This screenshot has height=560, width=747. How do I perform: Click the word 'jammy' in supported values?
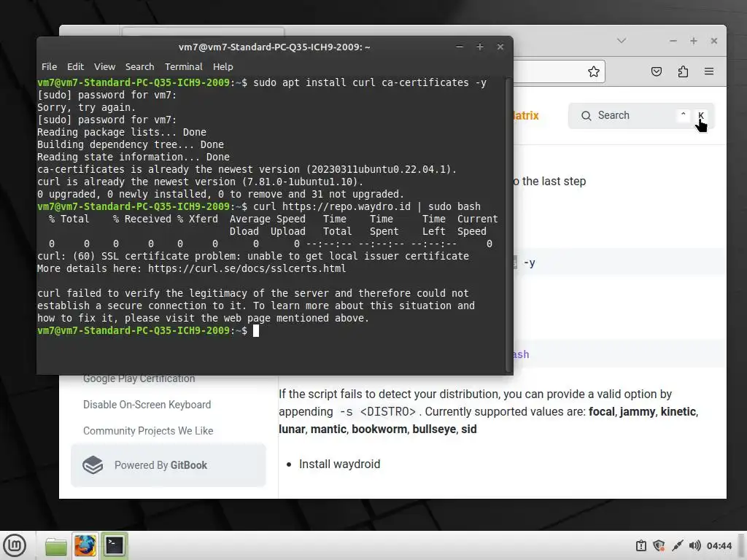637,411
